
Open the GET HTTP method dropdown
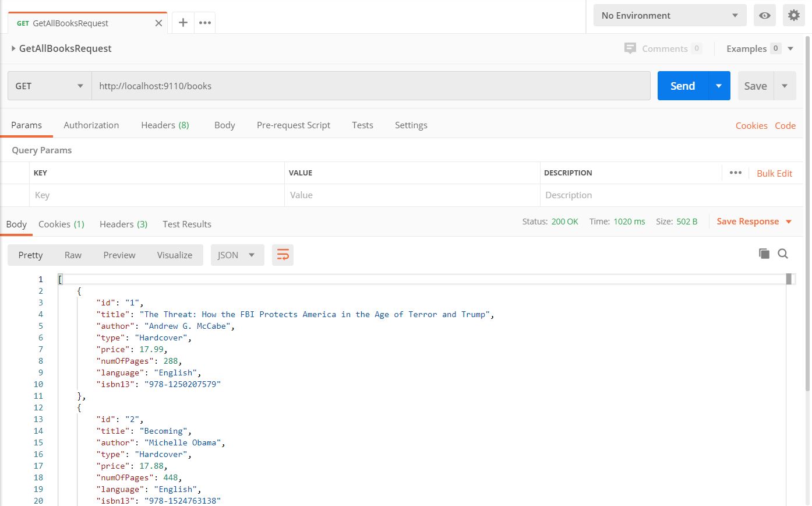49,86
